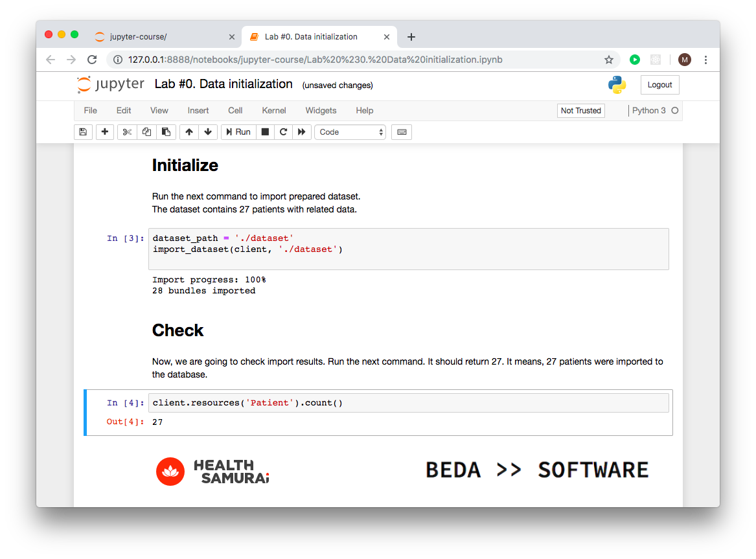Image resolution: width=756 pixels, height=559 pixels.
Task: Click the Jupyter logo
Action: coord(110,84)
